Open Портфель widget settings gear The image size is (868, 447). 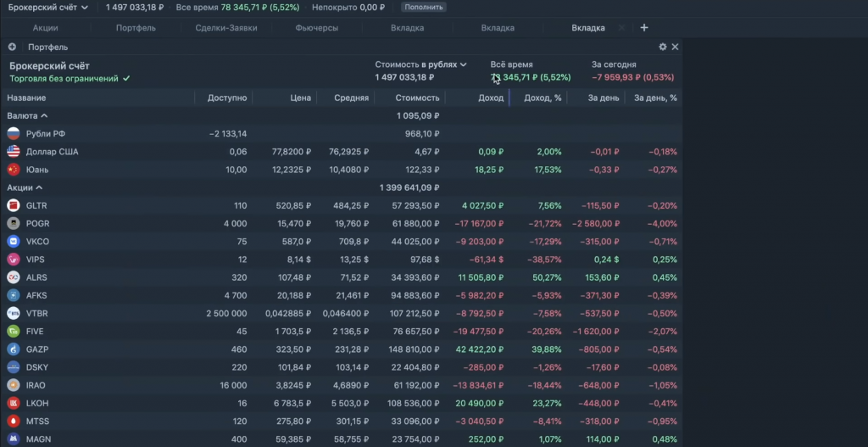[663, 47]
